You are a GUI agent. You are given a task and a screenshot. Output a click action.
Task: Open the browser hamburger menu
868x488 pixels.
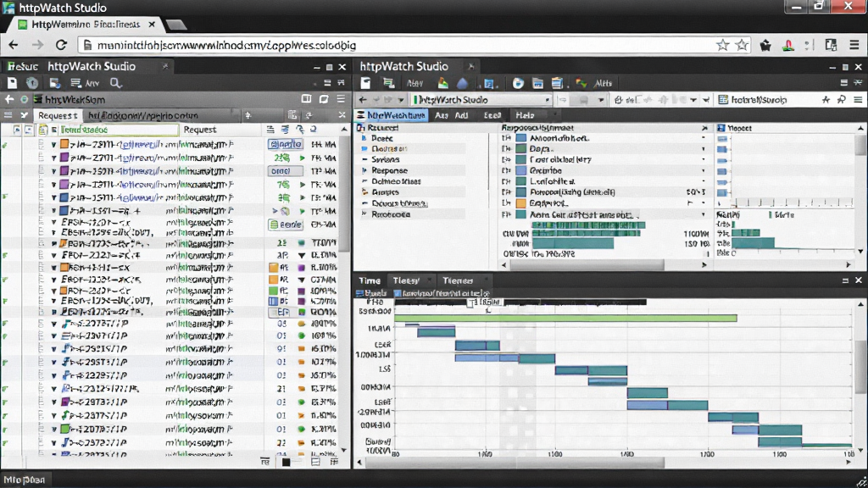854,46
